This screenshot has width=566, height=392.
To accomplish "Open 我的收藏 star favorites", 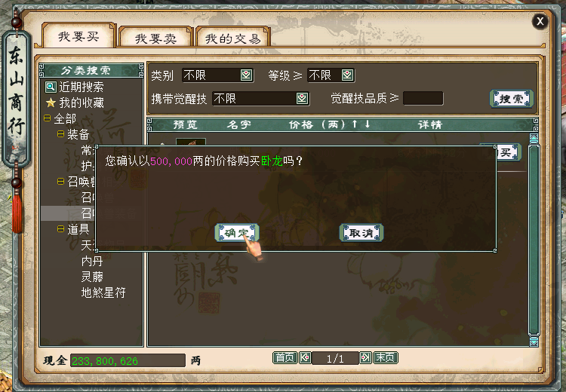I will coord(51,103).
